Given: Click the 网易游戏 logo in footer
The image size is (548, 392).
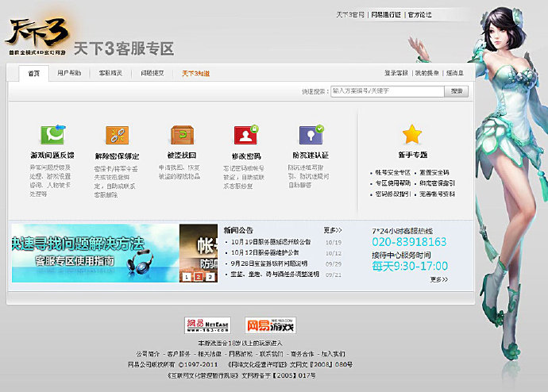Looking at the screenshot, I should (270, 325).
